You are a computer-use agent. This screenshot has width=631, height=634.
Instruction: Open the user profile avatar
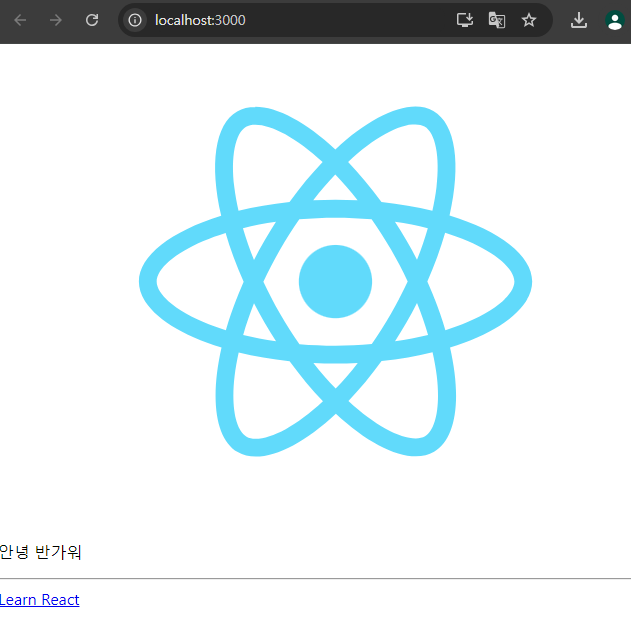tap(615, 20)
